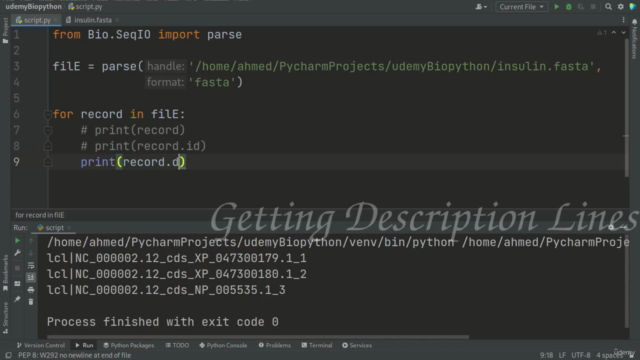Open the Structure side panel
The image size is (640, 360).
coord(5,318)
